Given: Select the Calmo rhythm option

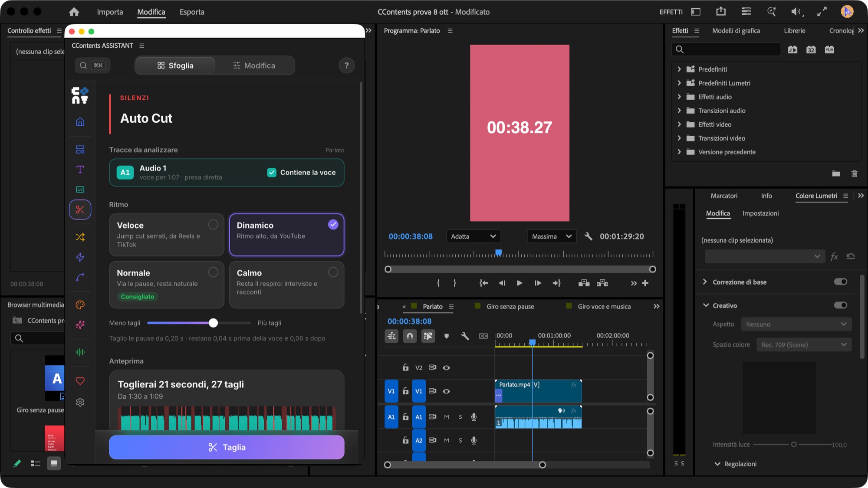Looking at the screenshot, I should tap(286, 285).
